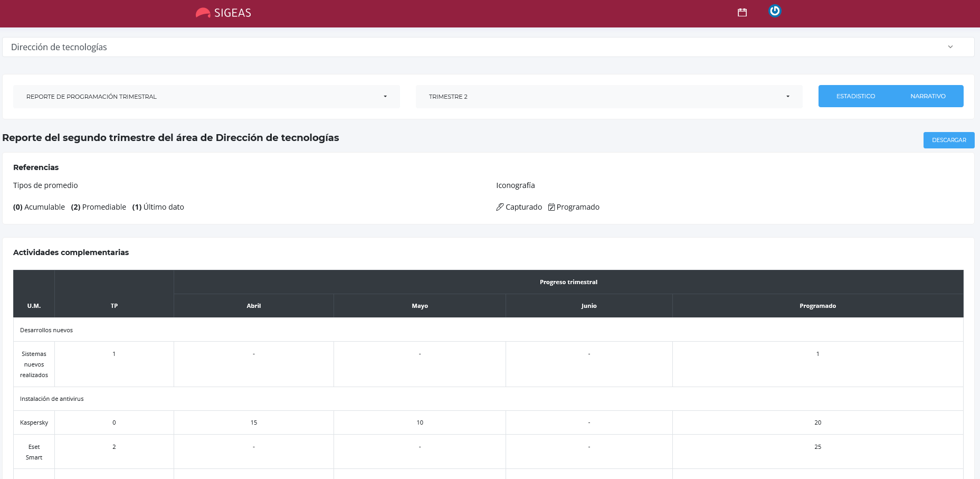The width and height of the screenshot is (980, 479).
Task: Open the calendar icon in header
Action: (742, 13)
